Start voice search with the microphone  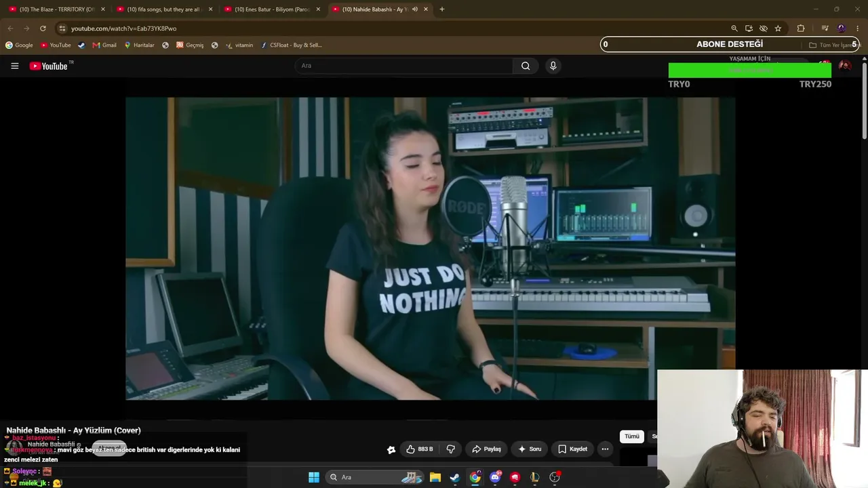tap(553, 66)
